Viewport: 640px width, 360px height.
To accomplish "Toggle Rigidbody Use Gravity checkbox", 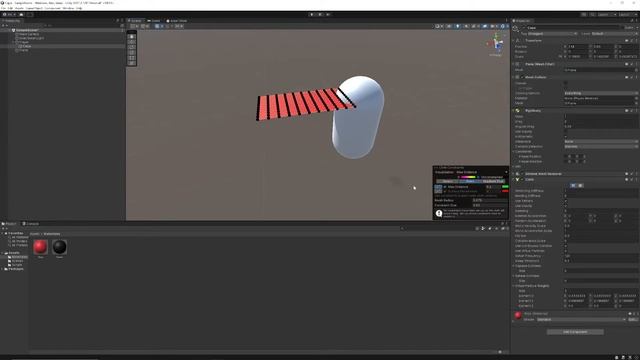I will [566, 131].
